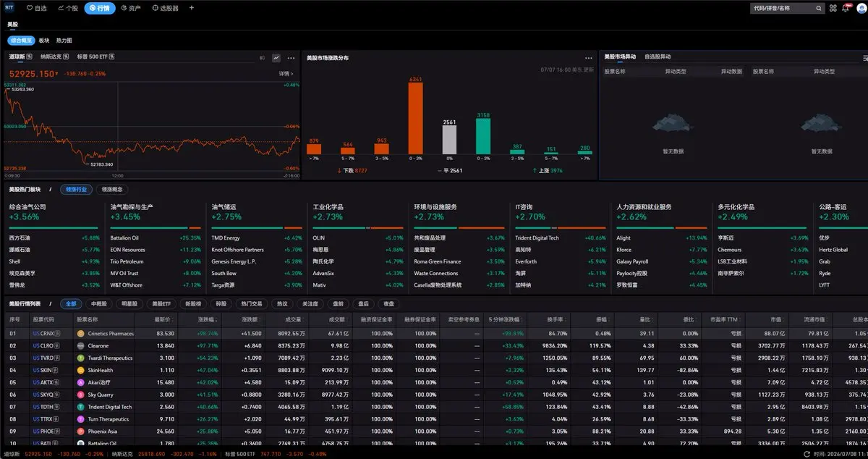
Task: Open the index chart panel's more menu
Action: [291, 57]
